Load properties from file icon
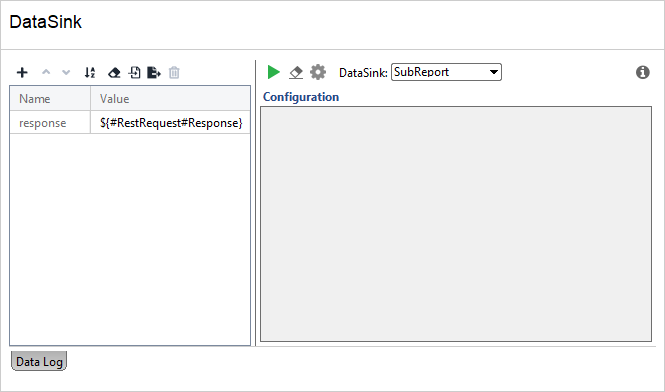 click(134, 73)
